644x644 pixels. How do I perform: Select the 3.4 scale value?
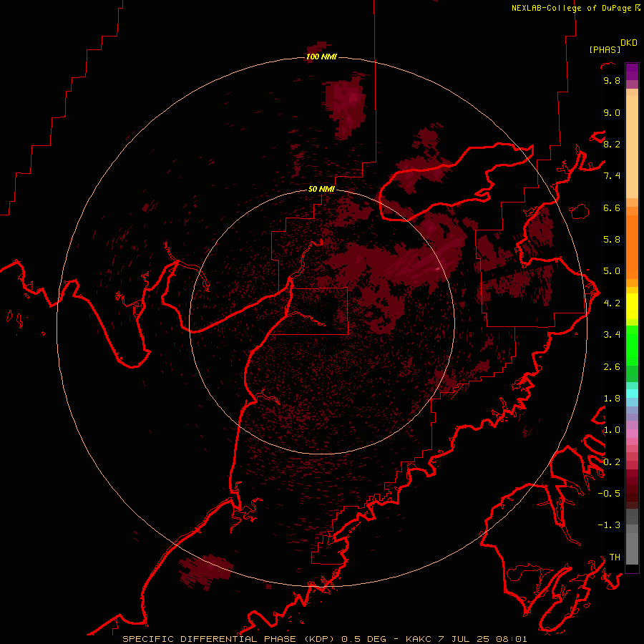612,335
